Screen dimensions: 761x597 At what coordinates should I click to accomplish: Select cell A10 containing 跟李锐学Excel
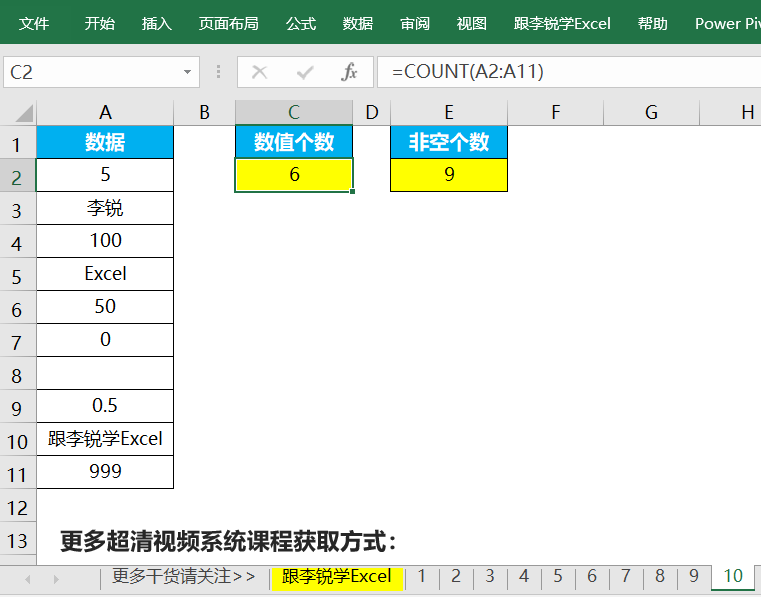tap(105, 439)
